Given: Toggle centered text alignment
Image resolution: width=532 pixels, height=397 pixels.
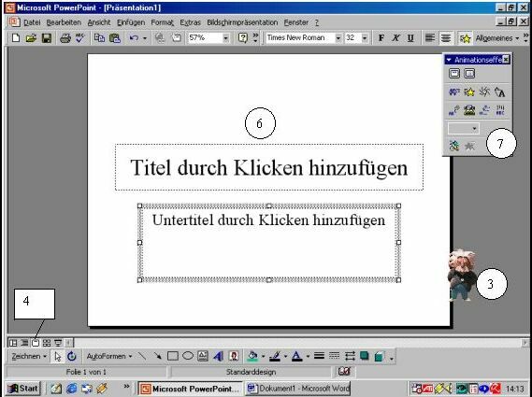Looking at the screenshot, I should tap(445, 38).
